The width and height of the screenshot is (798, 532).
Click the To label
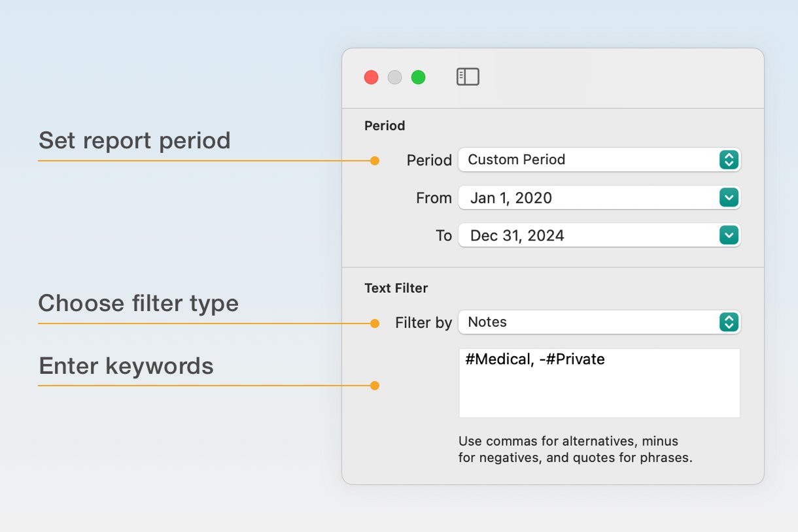click(444, 236)
